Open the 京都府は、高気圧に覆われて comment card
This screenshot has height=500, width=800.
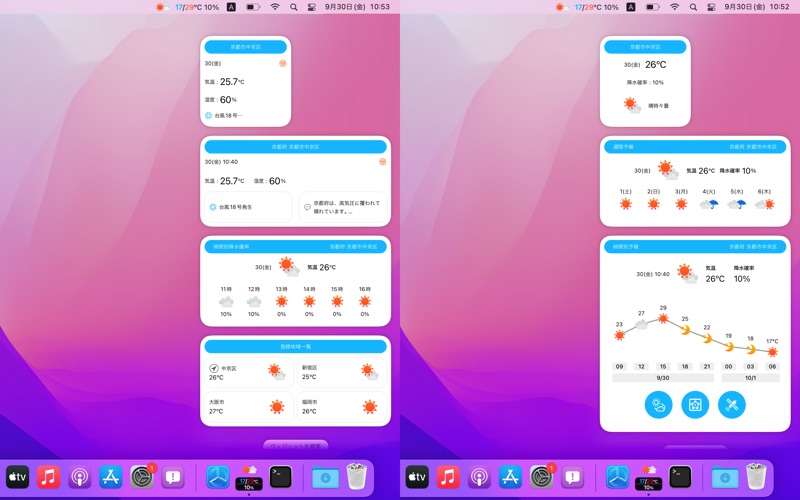343,207
